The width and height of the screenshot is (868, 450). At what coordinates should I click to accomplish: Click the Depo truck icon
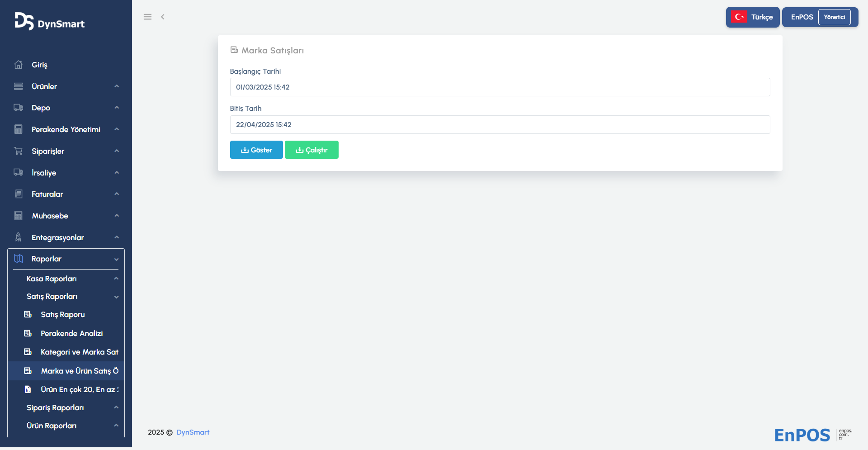point(18,108)
